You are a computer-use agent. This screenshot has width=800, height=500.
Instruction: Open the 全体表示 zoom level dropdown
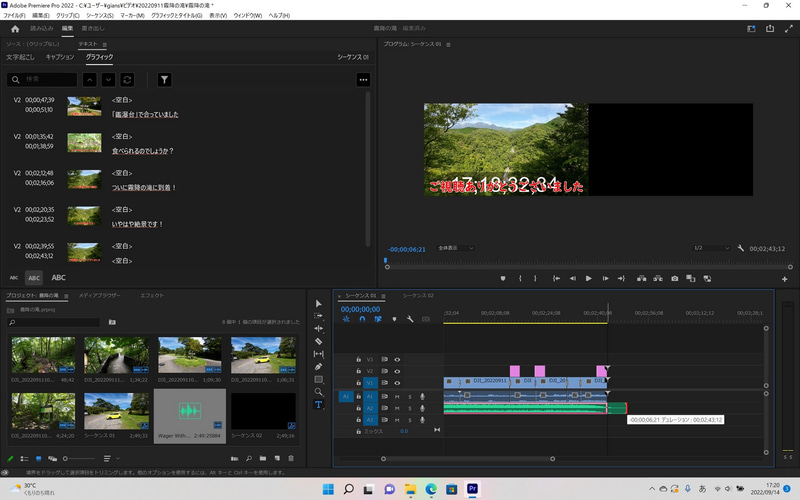(457, 248)
